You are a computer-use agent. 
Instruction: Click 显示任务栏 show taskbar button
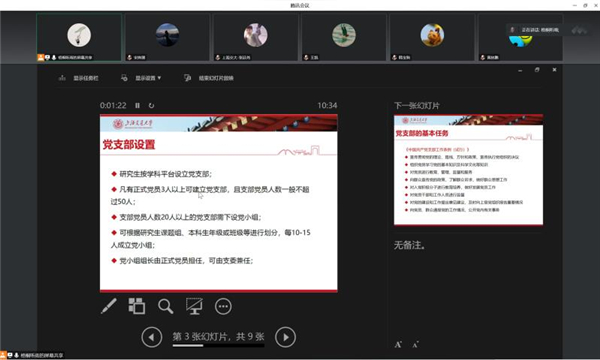[86, 78]
